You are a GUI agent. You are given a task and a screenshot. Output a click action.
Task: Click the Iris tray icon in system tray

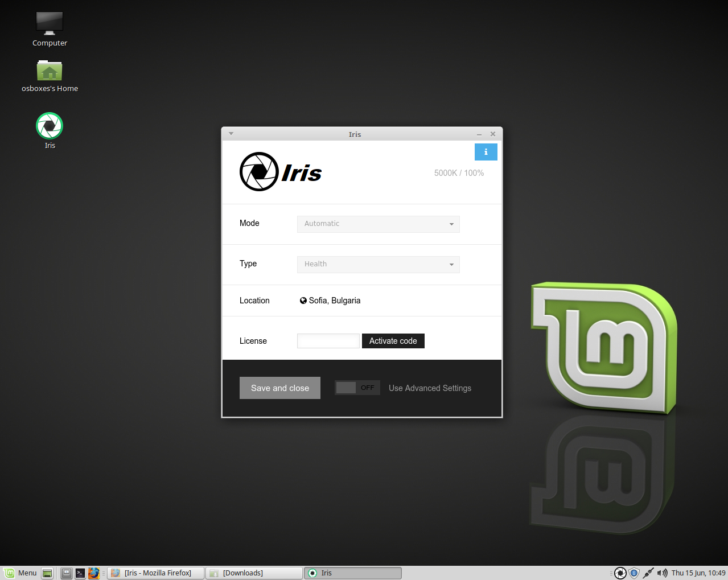[620, 573]
